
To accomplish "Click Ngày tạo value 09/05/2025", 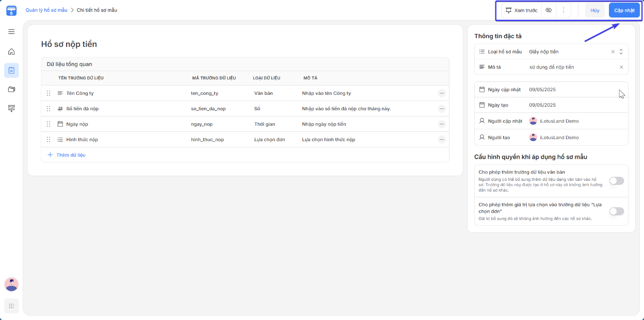I will pos(542,105).
